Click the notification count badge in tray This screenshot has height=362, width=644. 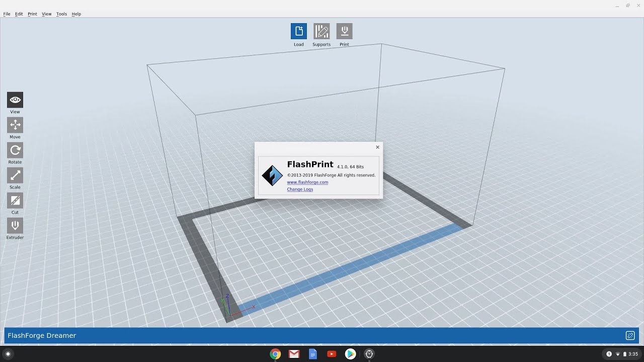point(609,354)
